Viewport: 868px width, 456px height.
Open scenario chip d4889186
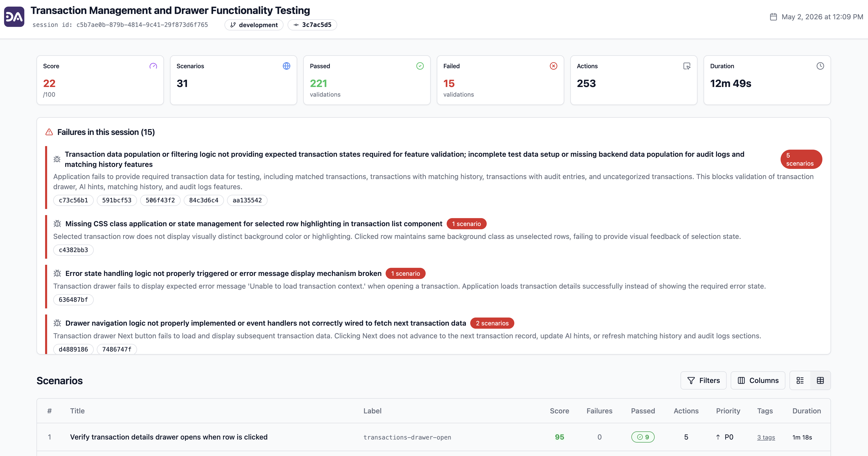pyautogui.click(x=73, y=349)
